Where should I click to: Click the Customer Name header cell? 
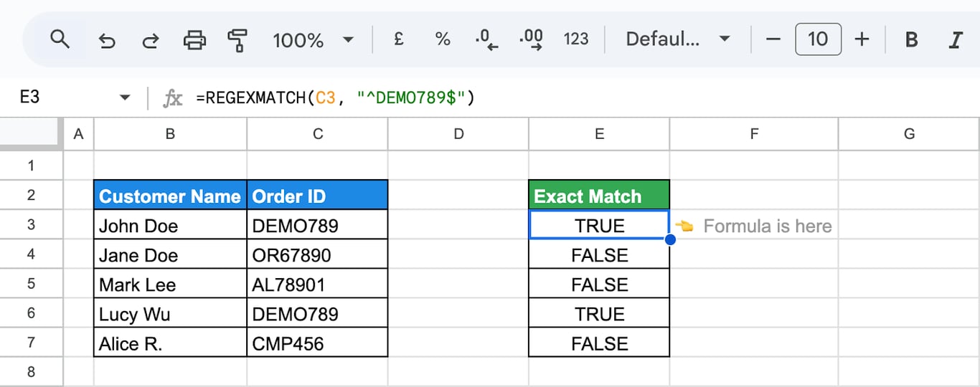pyautogui.click(x=170, y=195)
